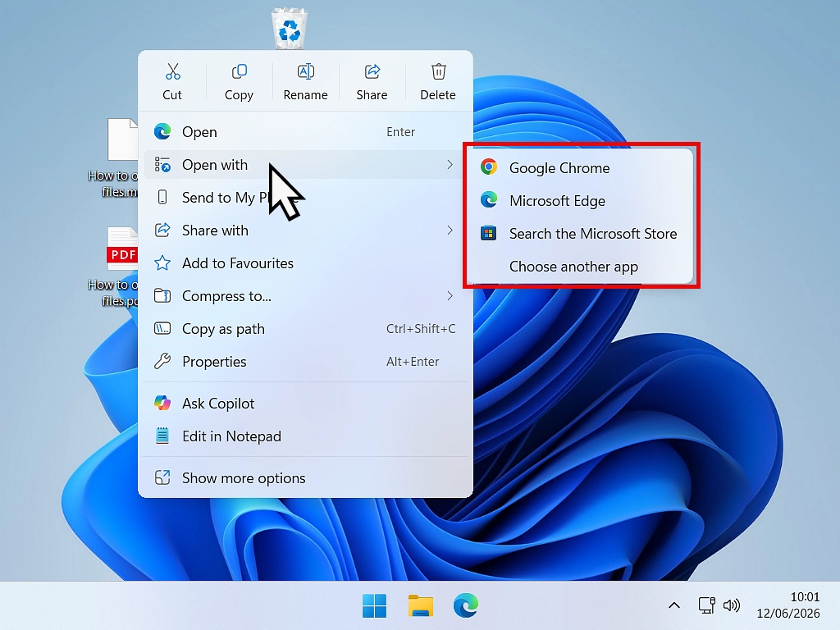Open file with Google Chrome

[x=581, y=167]
